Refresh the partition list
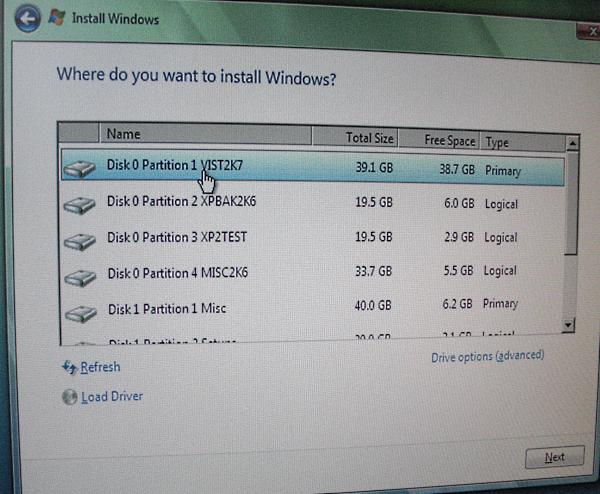This screenshot has width=600, height=494. 100,367
